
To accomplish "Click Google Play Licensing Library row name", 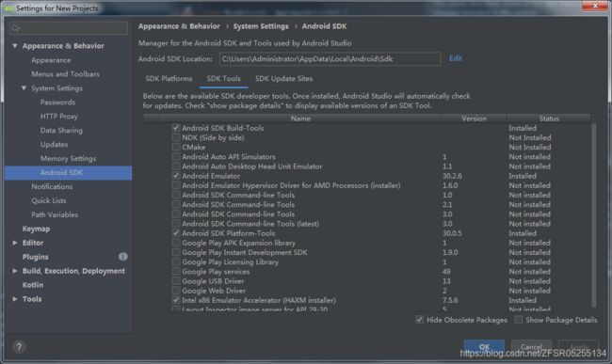I will pyautogui.click(x=231, y=261).
